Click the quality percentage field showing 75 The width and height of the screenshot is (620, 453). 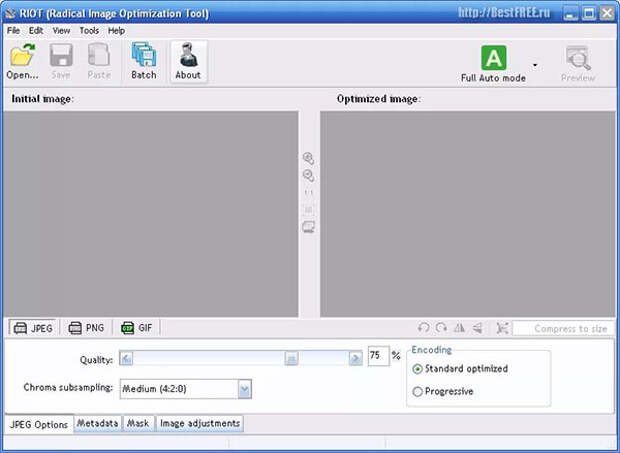[378, 356]
